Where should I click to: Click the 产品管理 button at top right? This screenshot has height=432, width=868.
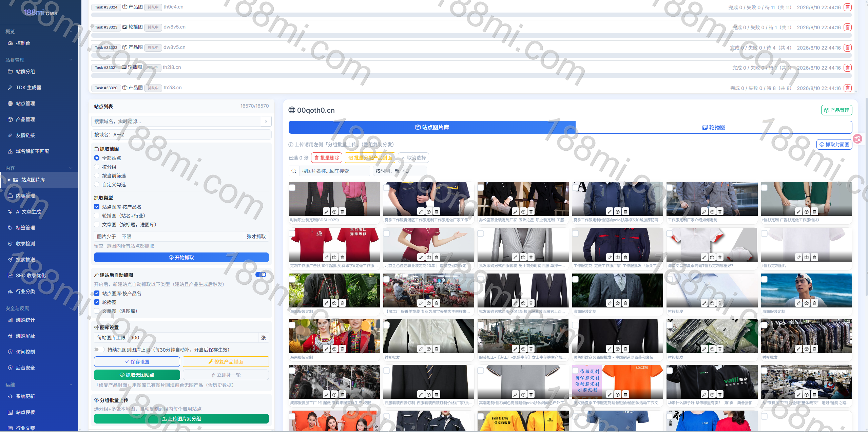(x=836, y=110)
